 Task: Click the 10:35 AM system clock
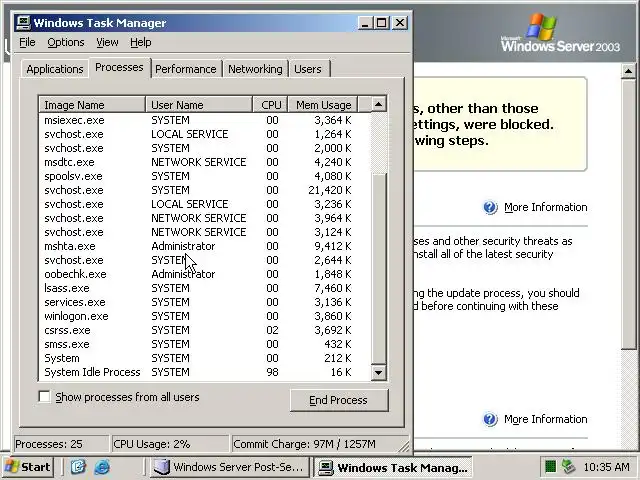[606, 467]
